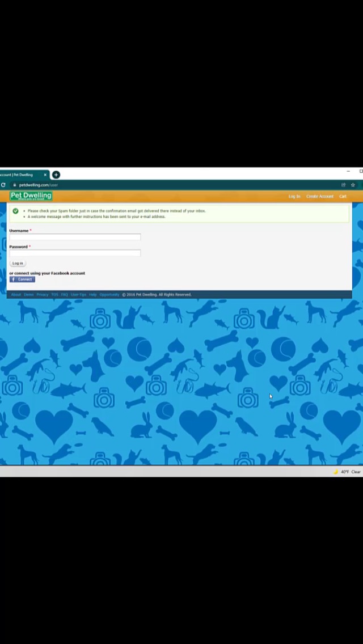Open the Create Account link
Image resolution: width=363 pixels, height=644 pixels.
pos(320,196)
